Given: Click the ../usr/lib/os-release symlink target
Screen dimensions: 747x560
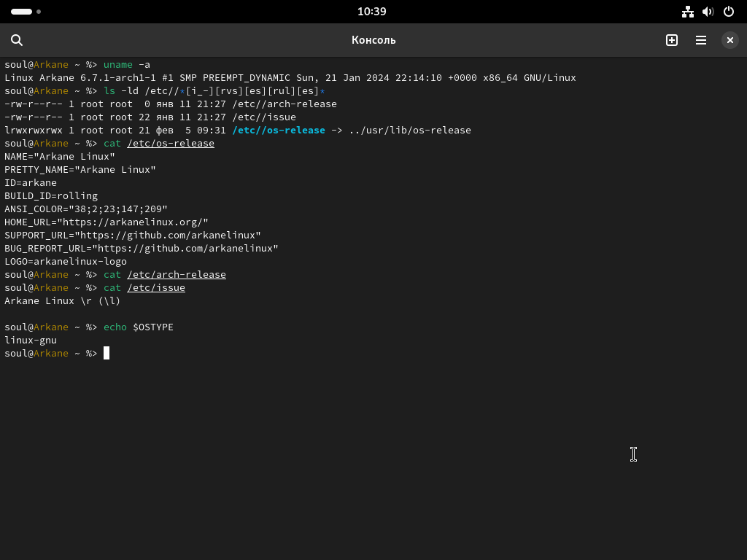Looking at the screenshot, I should tap(410, 131).
